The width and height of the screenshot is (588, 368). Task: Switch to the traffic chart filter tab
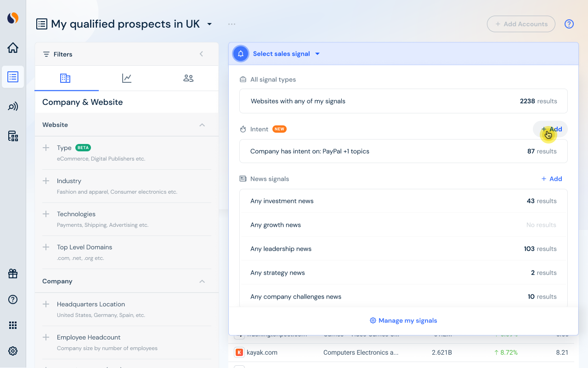click(127, 78)
